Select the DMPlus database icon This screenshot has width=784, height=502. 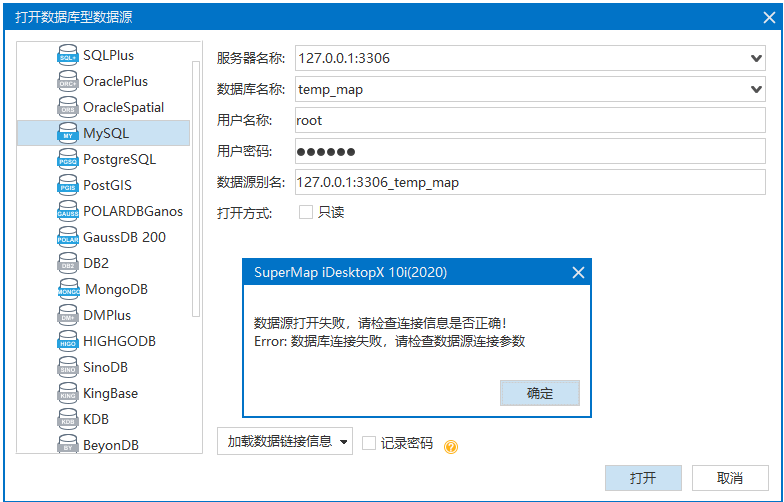coord(68,315)
